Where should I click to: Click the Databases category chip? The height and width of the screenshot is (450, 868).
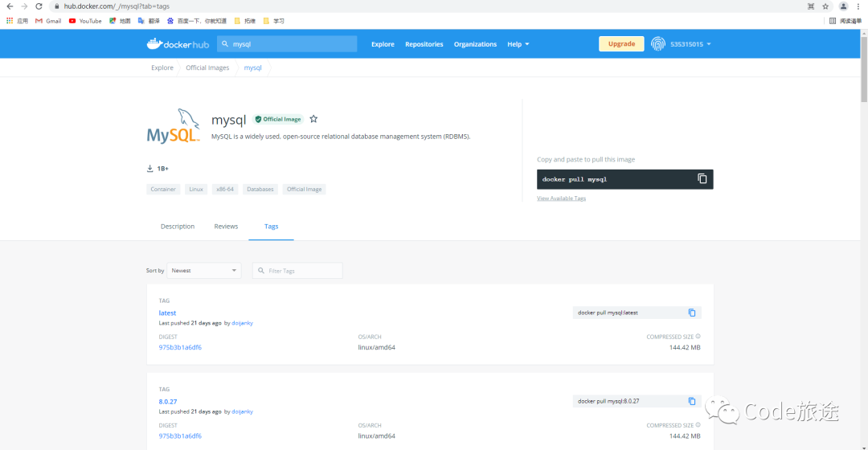coord(260,190)
